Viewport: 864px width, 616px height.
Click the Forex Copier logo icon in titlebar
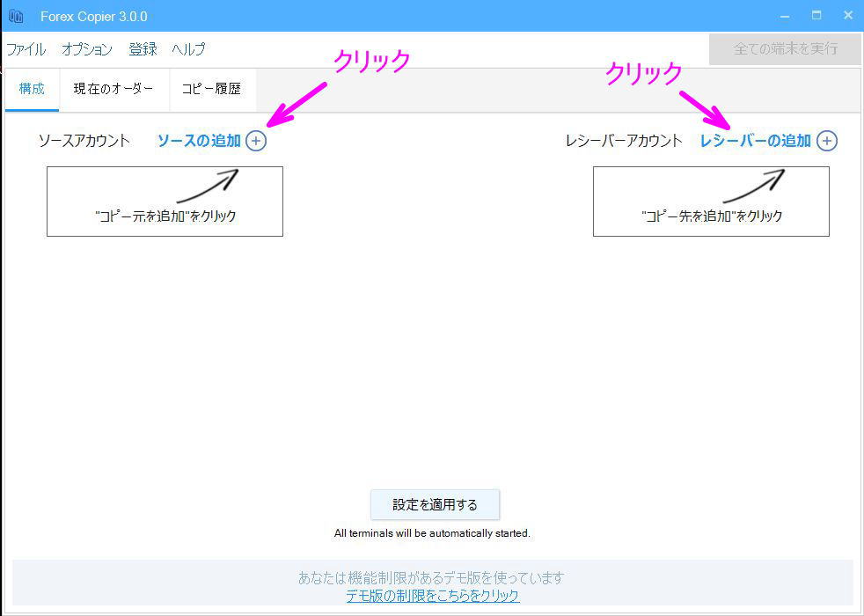click(15, 15)
